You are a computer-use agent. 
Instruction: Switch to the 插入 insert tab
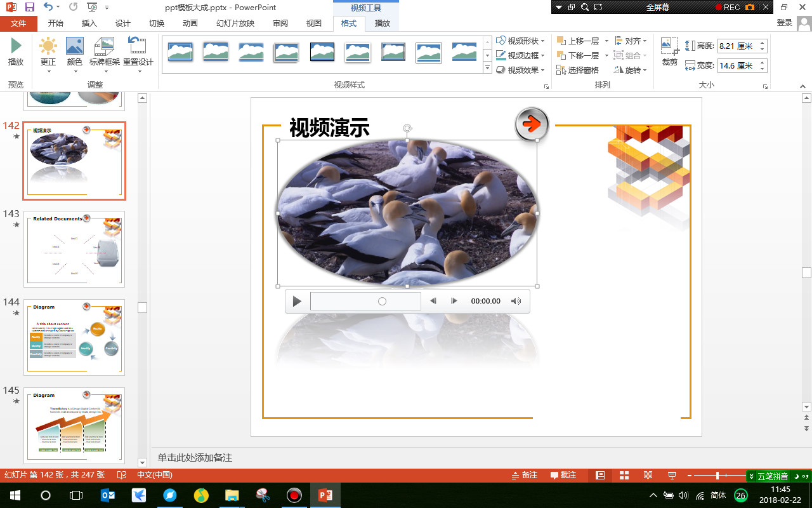point(89,23)
